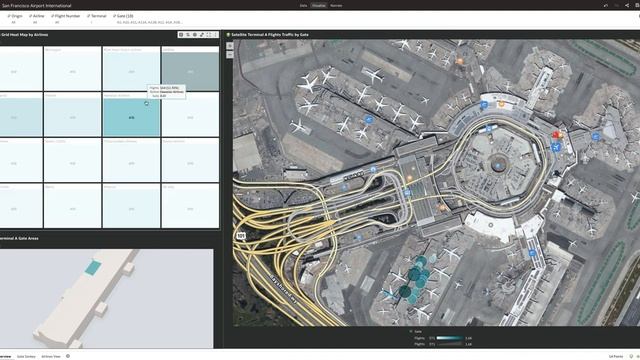Screen dimensions: 640x360
Task: Click the blue airplane icon below red marker
Action: 556,147
